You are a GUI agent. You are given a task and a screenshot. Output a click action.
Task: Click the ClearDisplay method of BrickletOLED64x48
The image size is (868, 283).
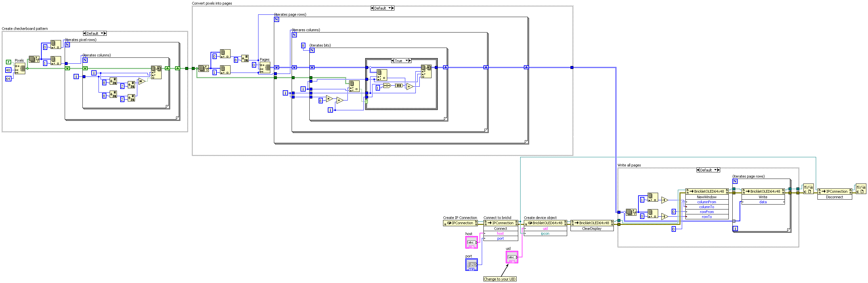coord(592,229)
